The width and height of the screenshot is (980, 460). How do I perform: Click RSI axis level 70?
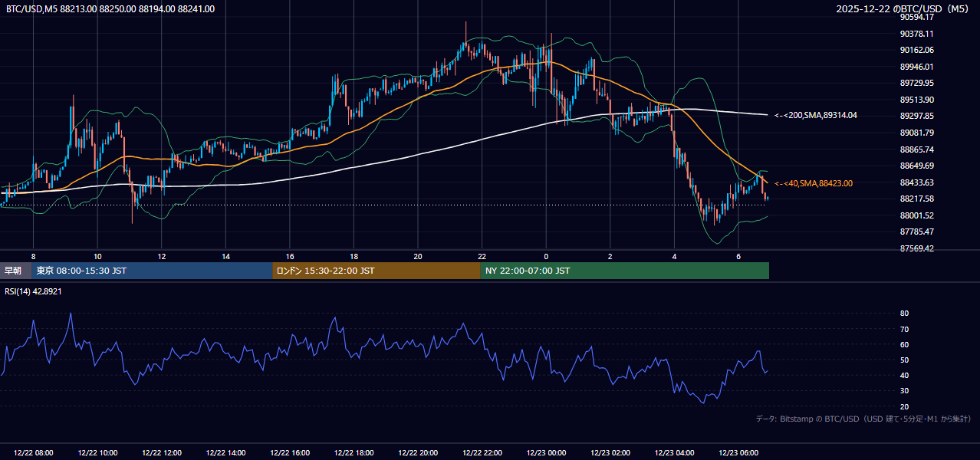pos(904,329)
